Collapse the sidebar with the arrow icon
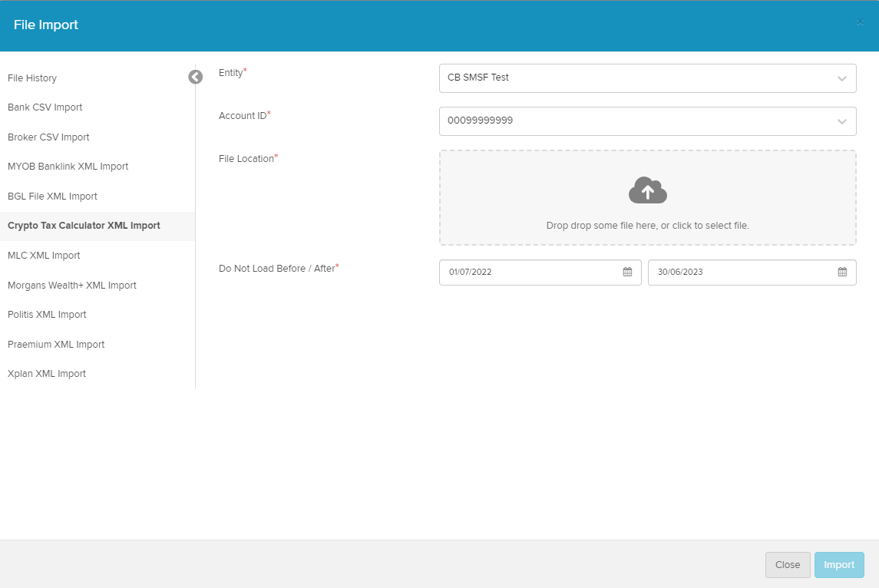 [195, 77]
